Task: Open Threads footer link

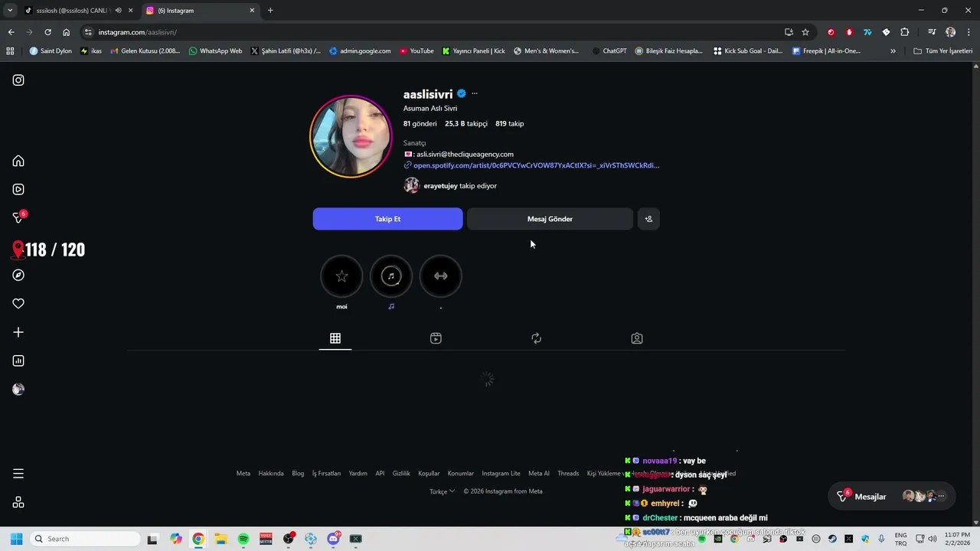Action: (568, 474)
